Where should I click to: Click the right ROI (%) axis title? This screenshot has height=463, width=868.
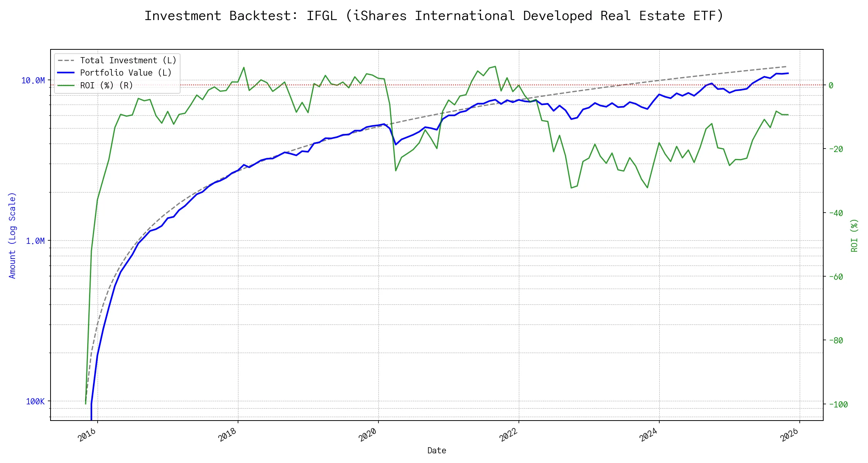point(854,235)
